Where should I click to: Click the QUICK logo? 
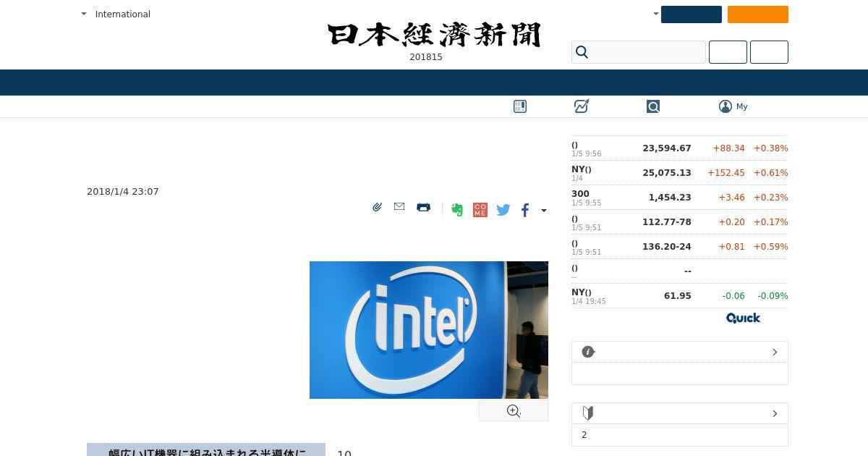coord(744,318)
